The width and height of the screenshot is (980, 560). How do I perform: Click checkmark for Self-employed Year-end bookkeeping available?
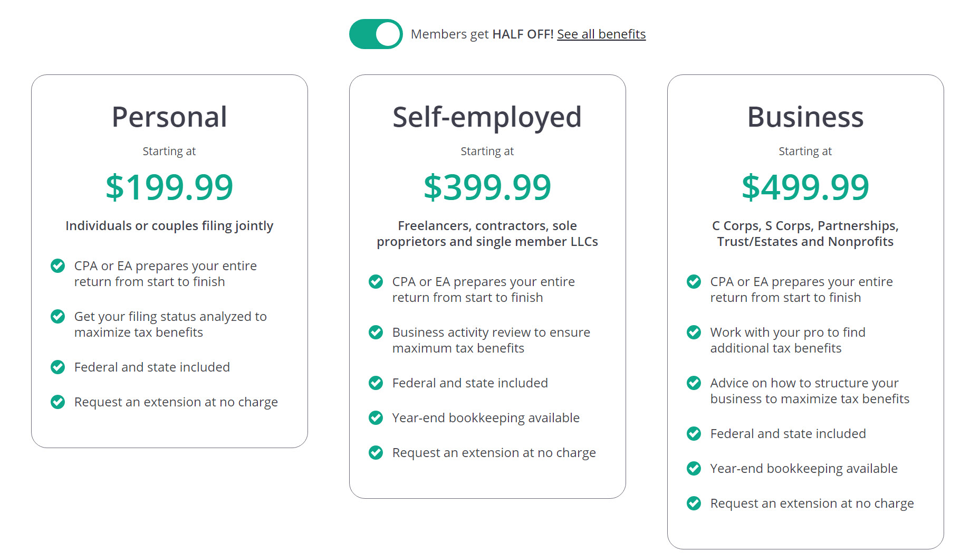point(376,418)
